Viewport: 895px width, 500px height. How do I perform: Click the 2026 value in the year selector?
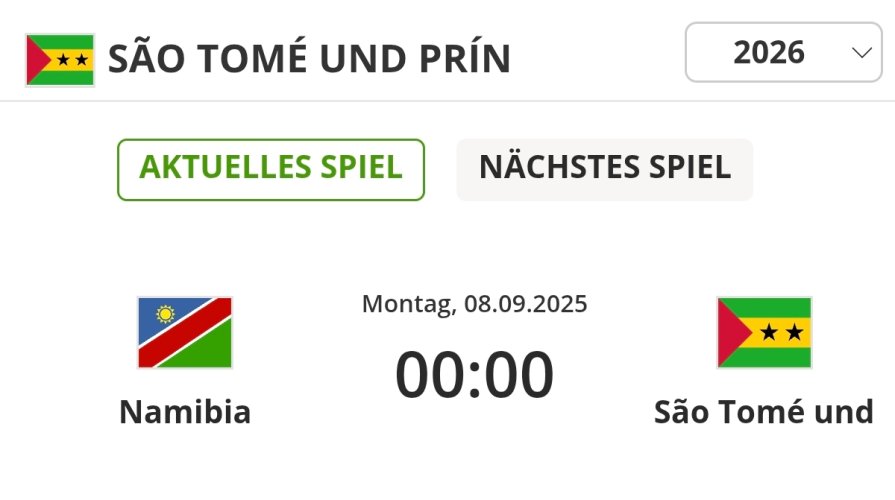769,53
